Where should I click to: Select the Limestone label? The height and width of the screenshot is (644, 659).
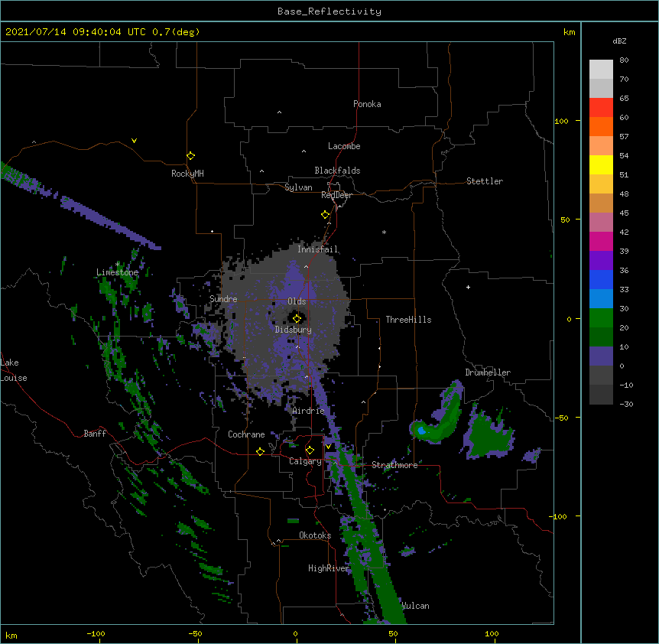pos(117,272)
